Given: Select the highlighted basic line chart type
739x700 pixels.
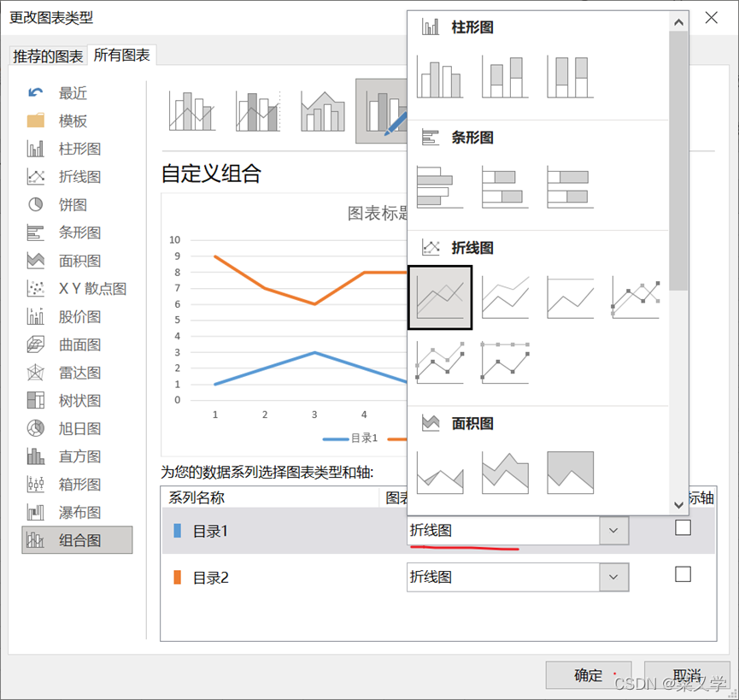Looking at the screenshot, I should 440,297.
